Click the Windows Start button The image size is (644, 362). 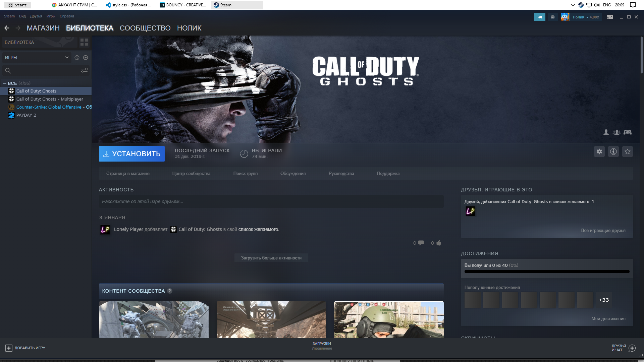point(18,5)
